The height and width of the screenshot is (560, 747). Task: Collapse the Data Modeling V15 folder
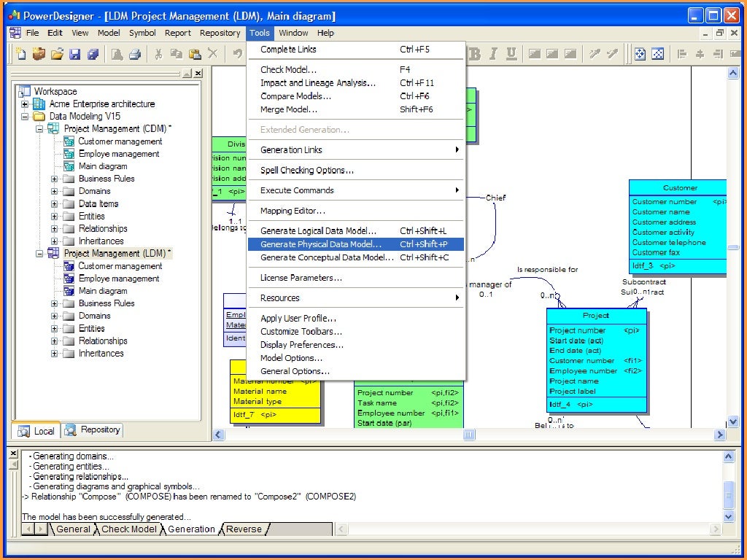[x=25, y=116]
